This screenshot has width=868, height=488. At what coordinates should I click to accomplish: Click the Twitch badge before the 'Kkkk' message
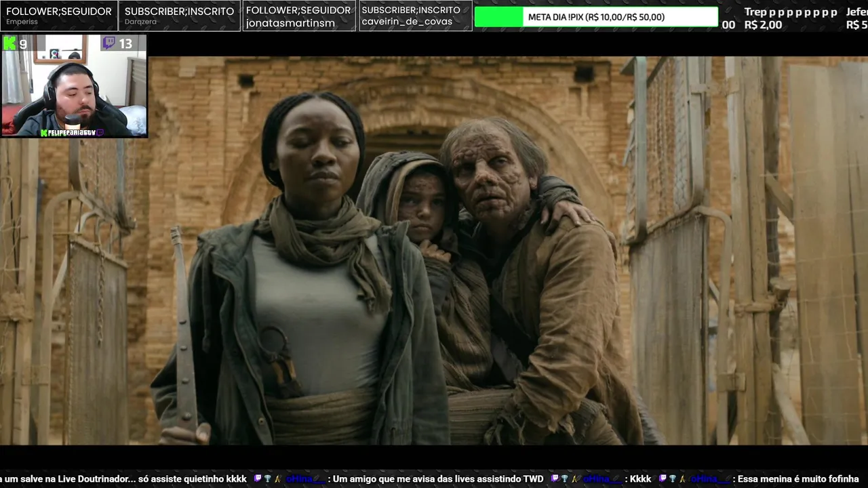555,479
